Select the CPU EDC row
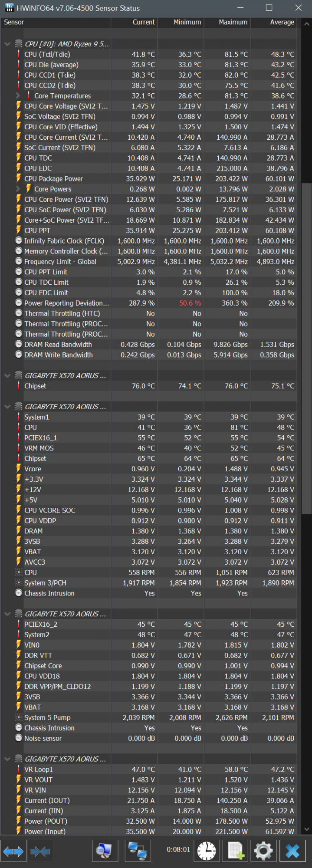The image size is (312, 868). 148,168
